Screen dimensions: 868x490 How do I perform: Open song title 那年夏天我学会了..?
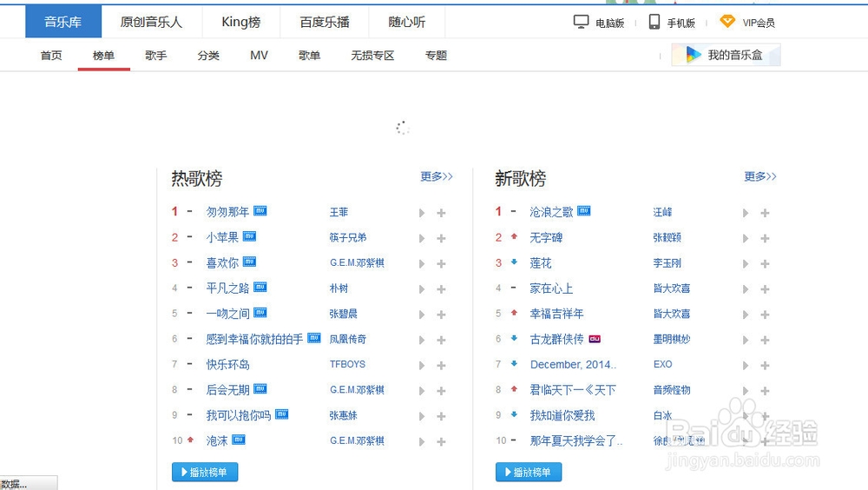(576, 441)
